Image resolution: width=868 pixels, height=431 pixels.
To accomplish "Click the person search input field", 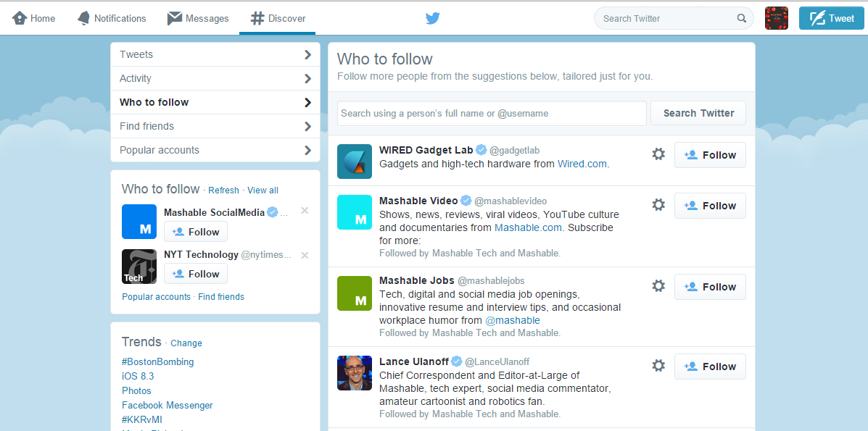I will (492, 113).
